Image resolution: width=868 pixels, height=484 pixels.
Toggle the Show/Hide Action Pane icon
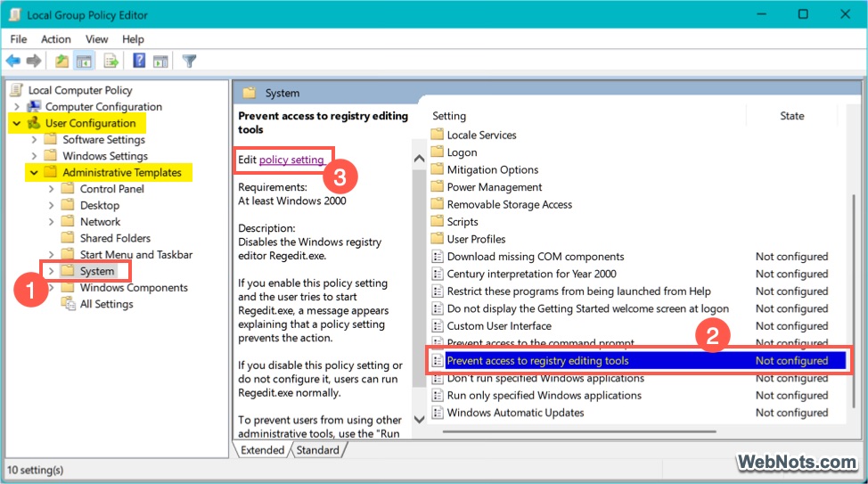click(x=160, y=61)
